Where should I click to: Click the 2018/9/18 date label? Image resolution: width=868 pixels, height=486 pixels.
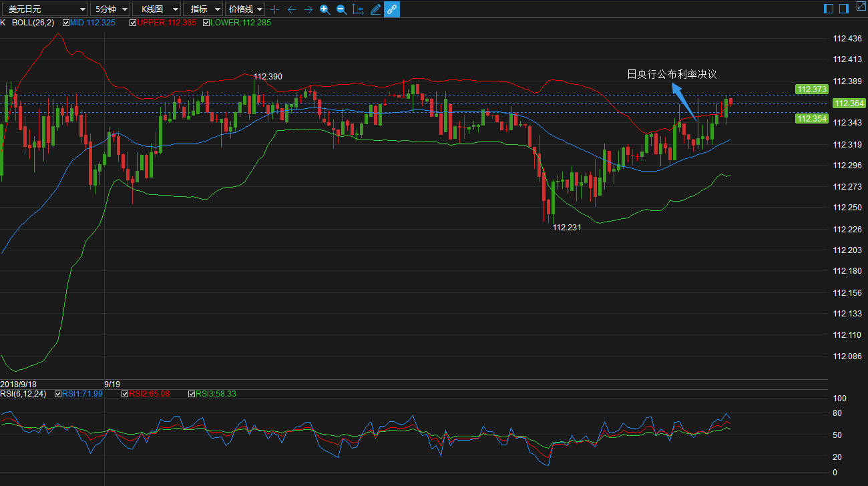pyautogui.click(x=18, y=385)
